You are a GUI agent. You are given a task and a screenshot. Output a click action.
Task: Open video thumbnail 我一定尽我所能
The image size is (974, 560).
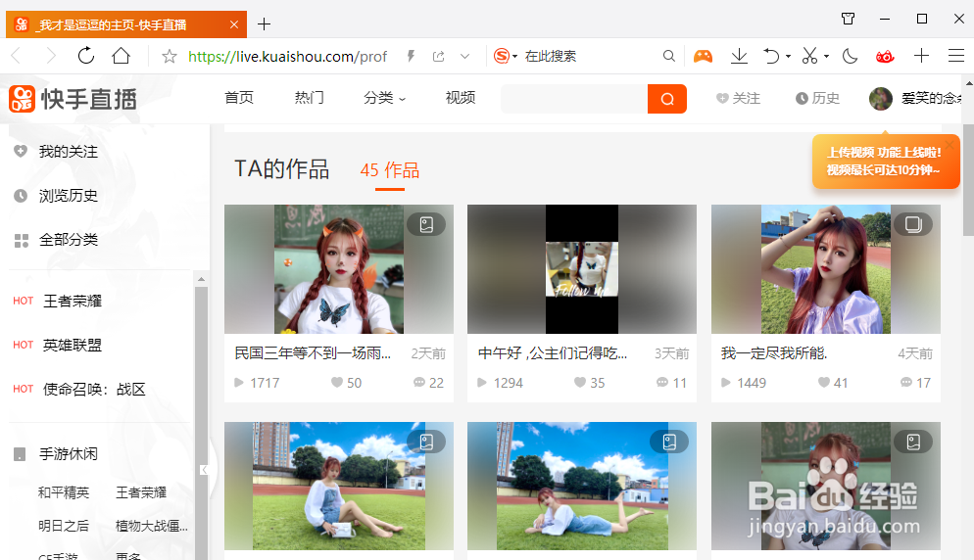coord(825,269)
